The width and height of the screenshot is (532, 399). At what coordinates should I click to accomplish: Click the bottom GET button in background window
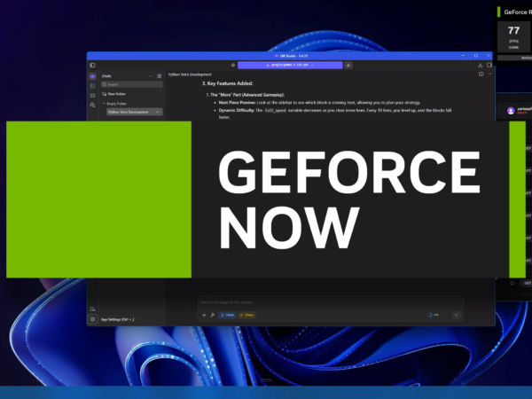527,283
